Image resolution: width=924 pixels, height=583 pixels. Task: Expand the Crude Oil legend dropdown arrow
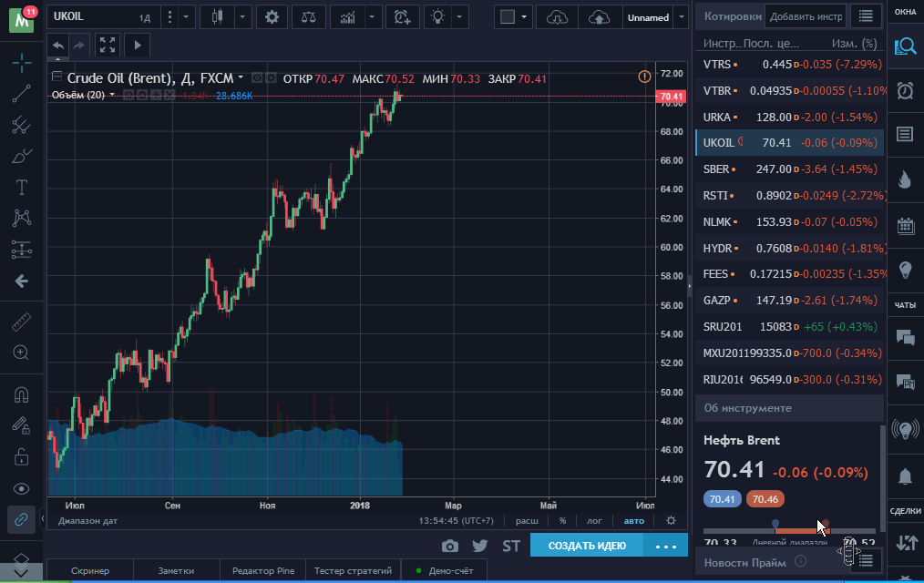click(241, 77)
